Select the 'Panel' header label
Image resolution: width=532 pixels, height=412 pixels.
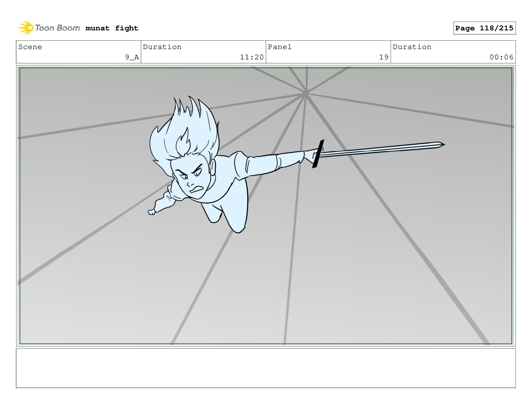click(280, 47)
